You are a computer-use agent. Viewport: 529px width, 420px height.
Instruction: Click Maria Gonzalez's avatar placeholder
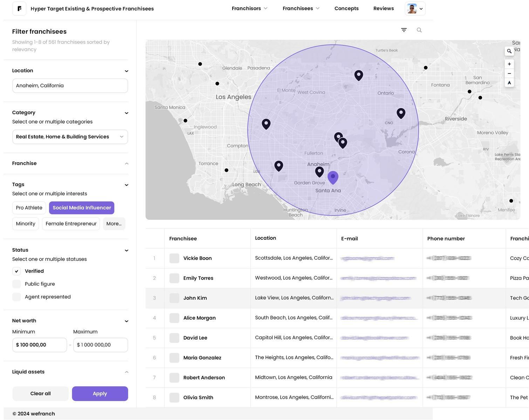click(x=174, y=358)
